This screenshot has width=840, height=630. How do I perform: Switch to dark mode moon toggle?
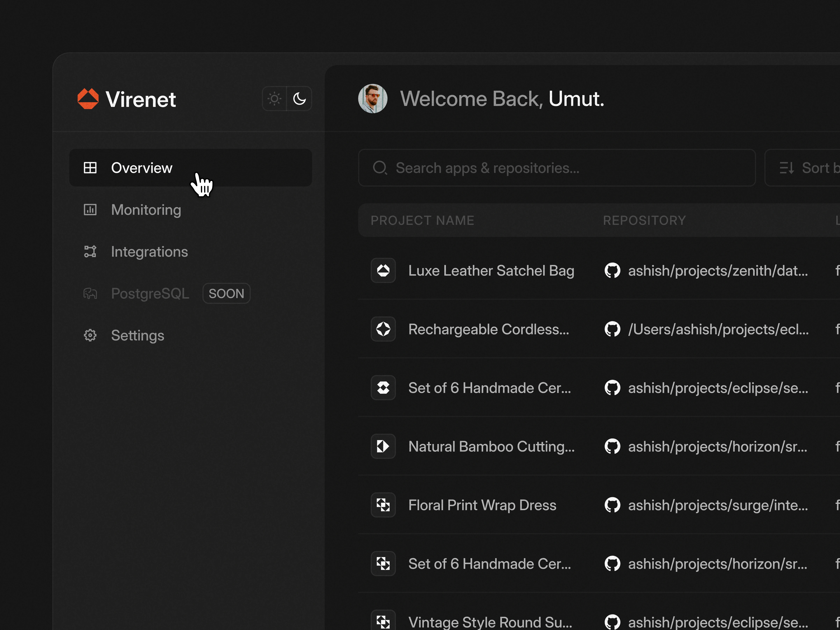[x=299, y=99]
